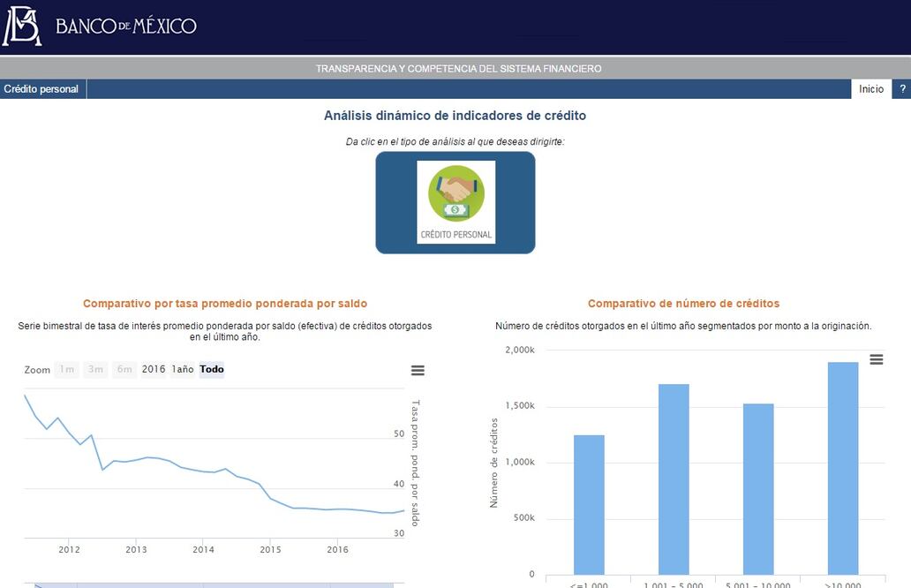Image resolution: width=911 pixels, height=588 pixels.
Task: Enable the 2016 zoom range
Action: point(155,369)
